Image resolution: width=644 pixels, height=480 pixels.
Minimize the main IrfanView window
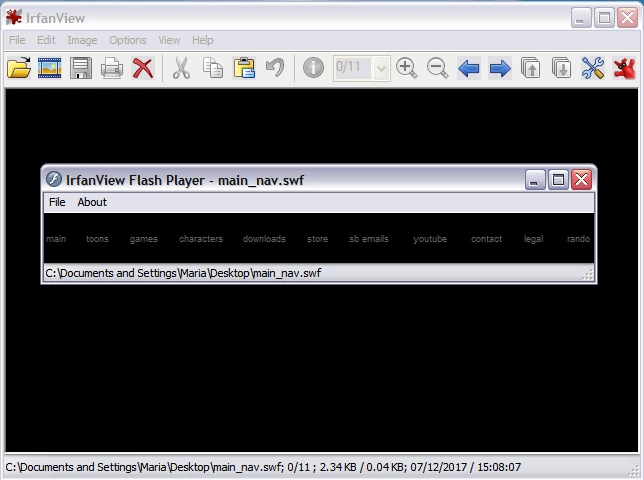[x=581, y=18]
